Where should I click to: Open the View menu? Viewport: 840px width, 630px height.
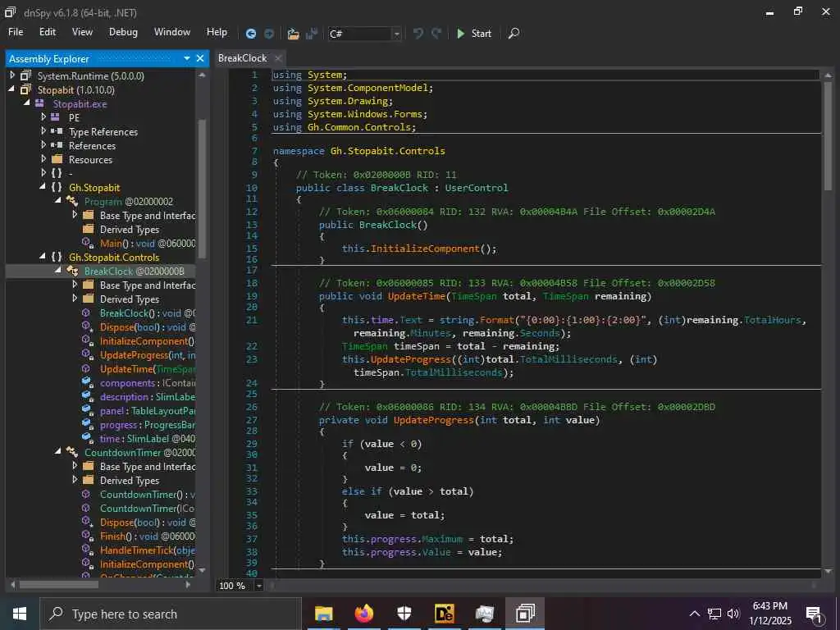click(82, 32)
